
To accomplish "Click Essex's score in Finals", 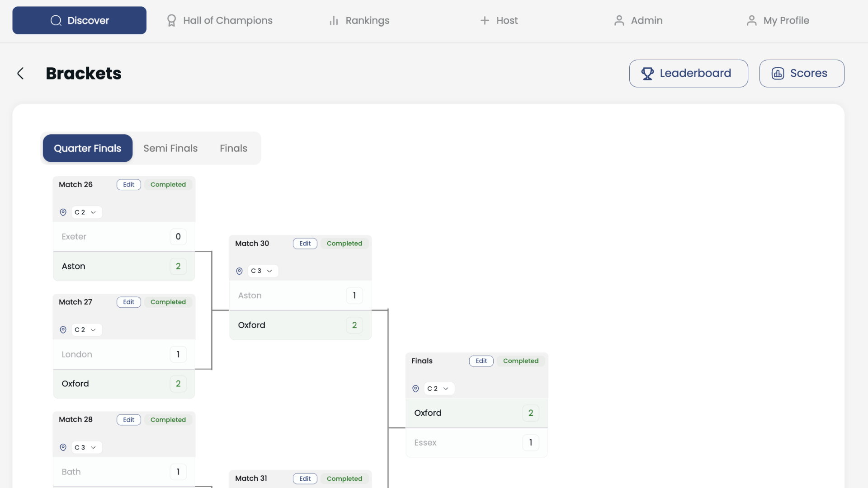I will 531,442.
